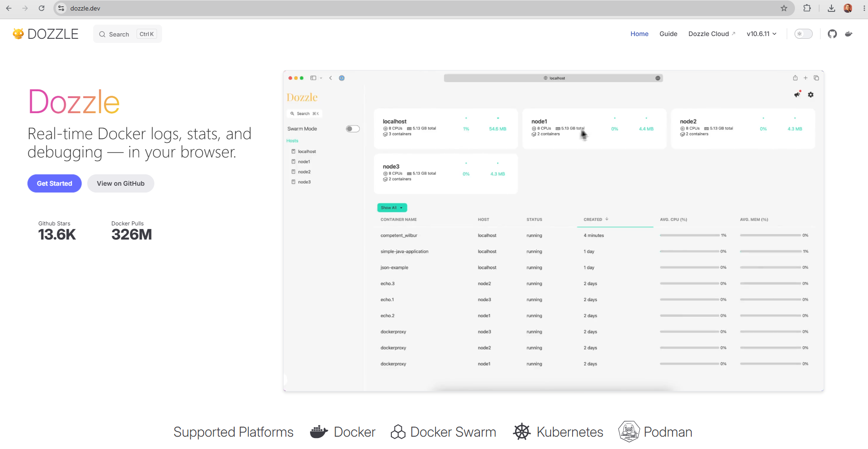Click echo.3 container name
Image resolution: width=868 pixels, height=449 pixels.
tap(388, 283)
